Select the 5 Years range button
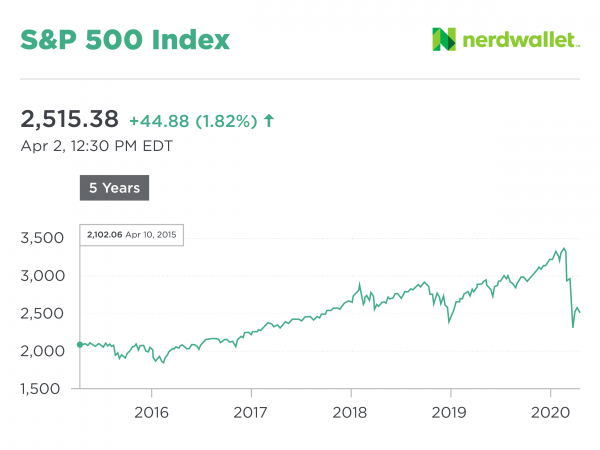 (115, 187)
